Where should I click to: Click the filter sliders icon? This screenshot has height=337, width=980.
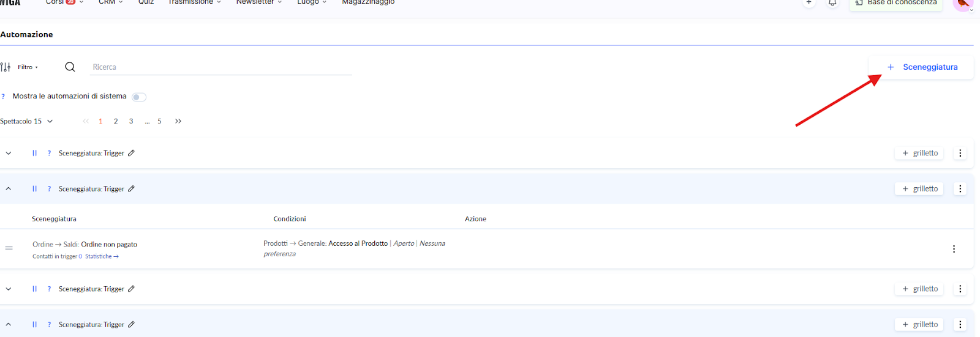6,67
